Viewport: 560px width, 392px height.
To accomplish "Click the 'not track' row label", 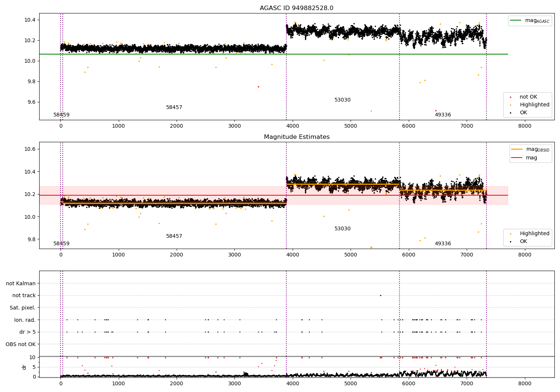I will (24, 296).
